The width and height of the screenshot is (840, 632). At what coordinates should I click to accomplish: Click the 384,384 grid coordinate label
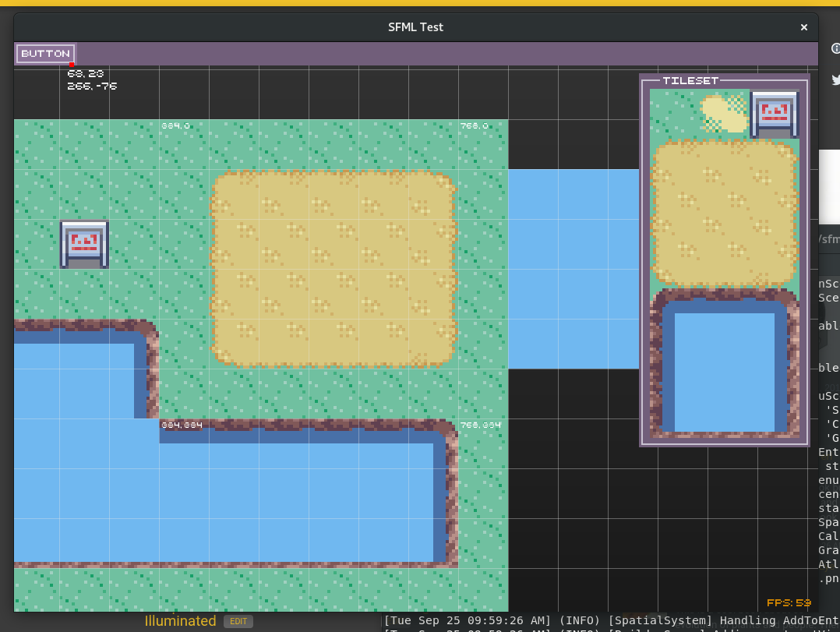(182, 425)
